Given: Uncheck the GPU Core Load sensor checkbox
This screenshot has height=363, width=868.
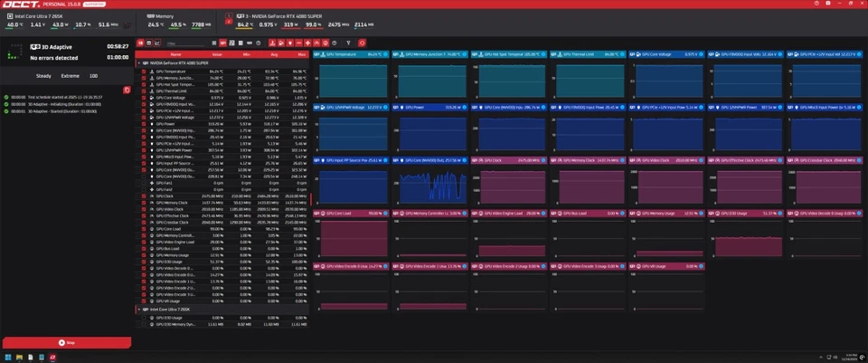Looking at the screenshot, I should click(x=142, y=229).
